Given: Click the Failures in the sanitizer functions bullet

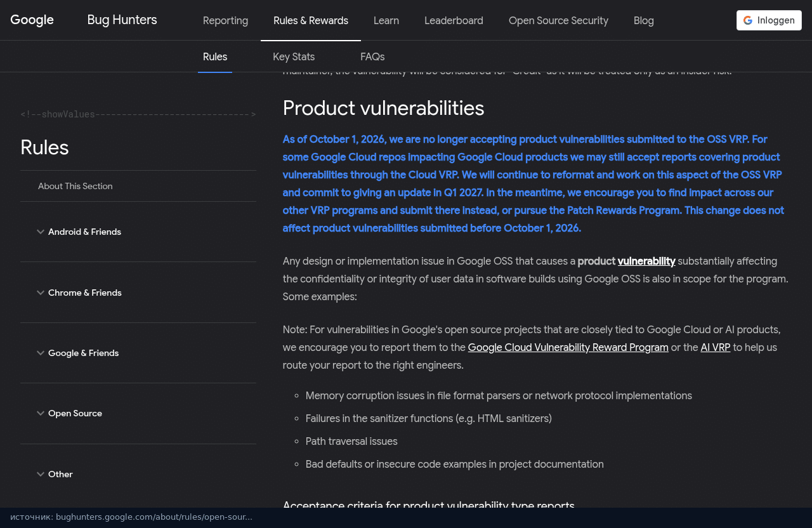Looking at the screenshot, I should pos(429,418).
